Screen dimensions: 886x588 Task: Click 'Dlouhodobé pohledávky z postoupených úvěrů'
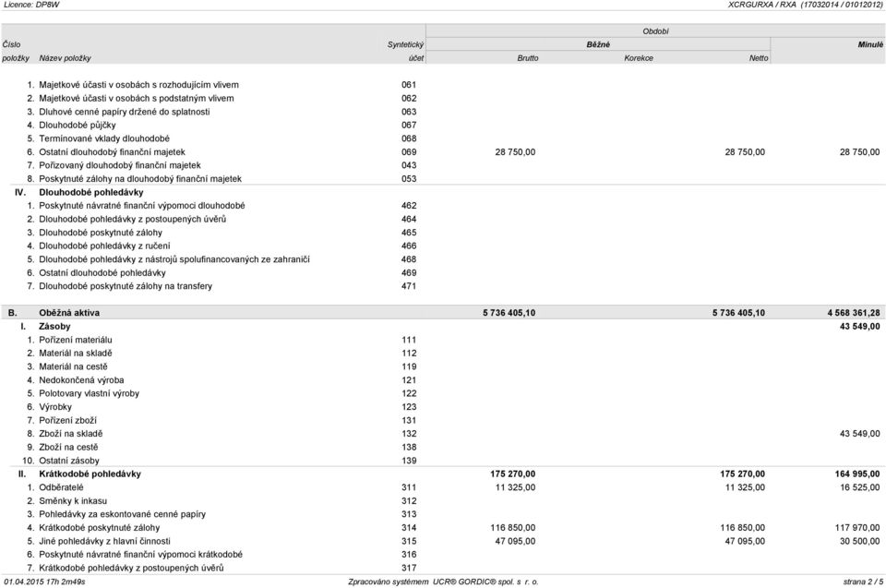pos(132,220)
